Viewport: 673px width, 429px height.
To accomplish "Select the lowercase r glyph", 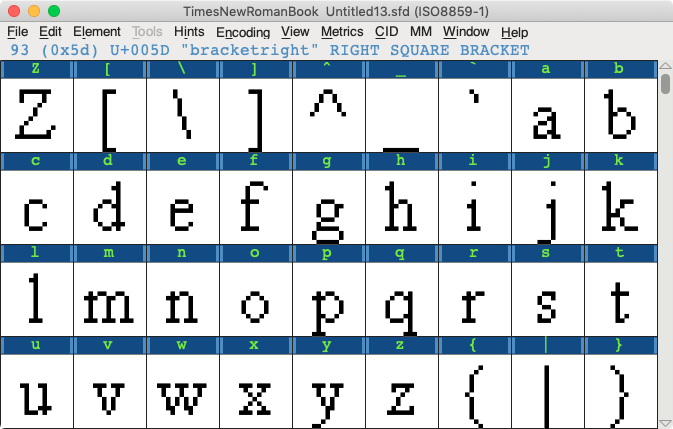I will [x=475, y=299].
